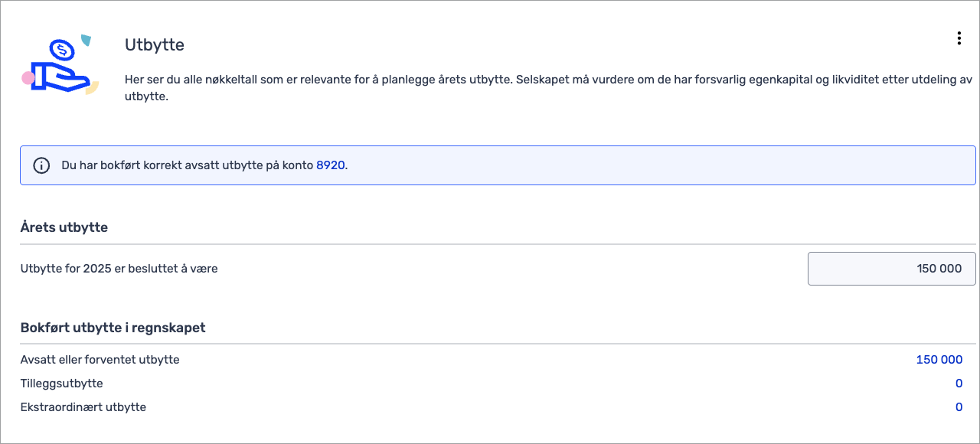Click the Utbytte page heading

click(155, 45)
